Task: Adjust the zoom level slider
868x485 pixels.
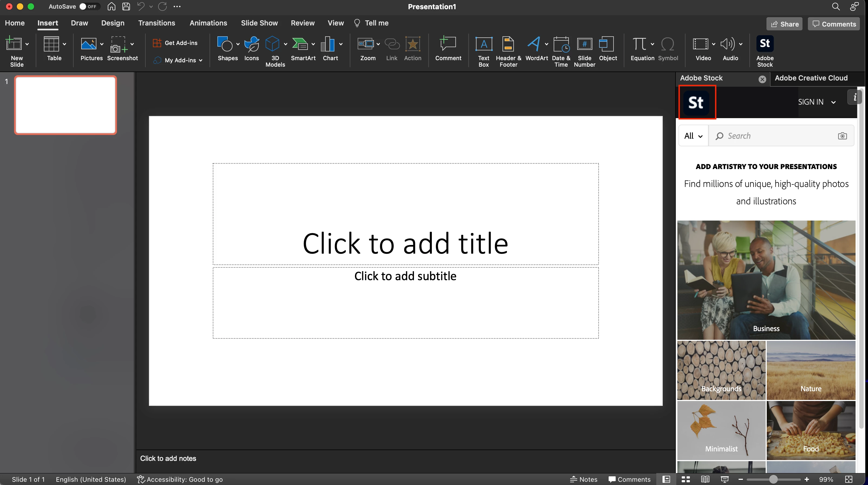Action: point(773,479)
